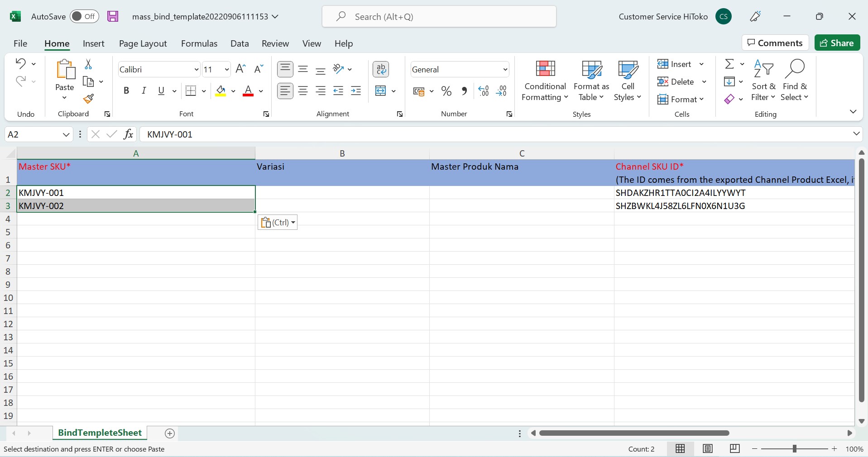Switch to the Insert tab
The width and height of the screenshot is (868, 457).
(x=93, y=43)
